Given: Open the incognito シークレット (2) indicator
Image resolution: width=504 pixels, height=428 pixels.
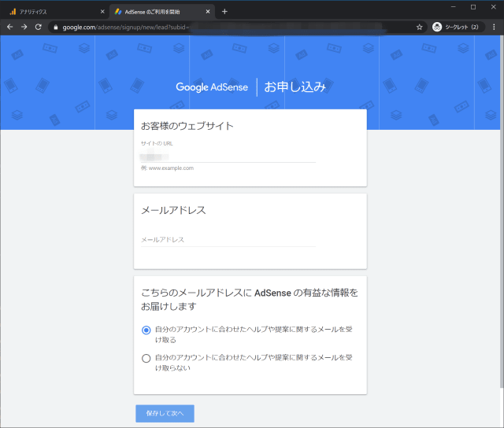Looking at the screenshot, I should point(458,27).
